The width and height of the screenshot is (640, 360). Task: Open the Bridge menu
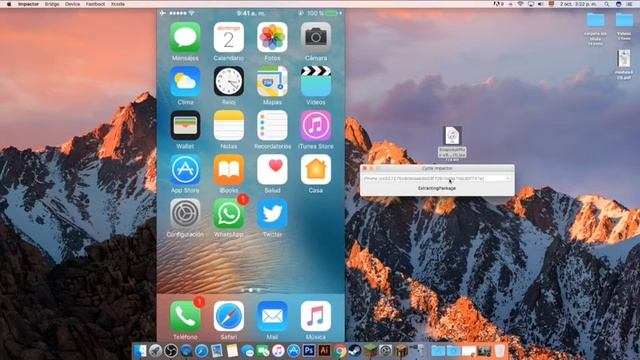coord(52,4)
